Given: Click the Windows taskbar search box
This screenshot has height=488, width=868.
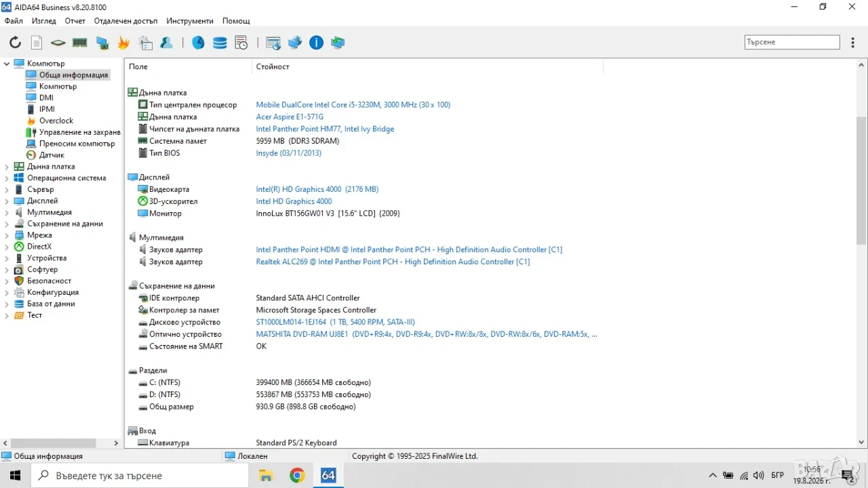Looking at the screenshot, I should coord(140,476).
